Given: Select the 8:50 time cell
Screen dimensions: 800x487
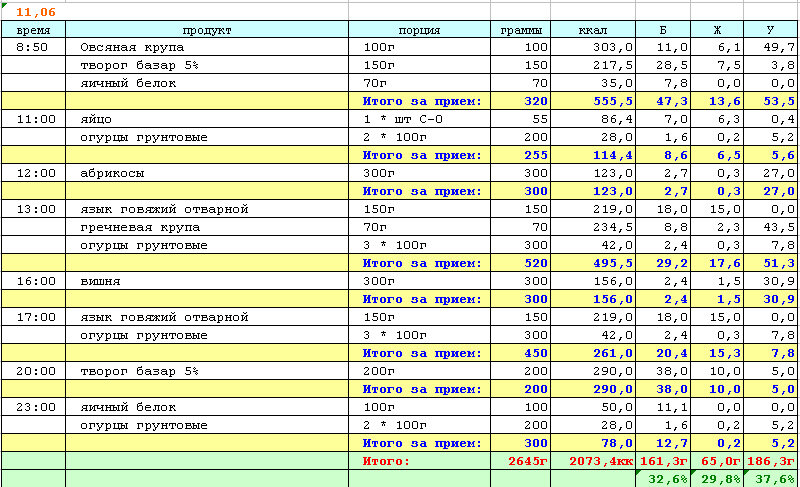Looking at the screenshot, I should (x=34, y=47).
